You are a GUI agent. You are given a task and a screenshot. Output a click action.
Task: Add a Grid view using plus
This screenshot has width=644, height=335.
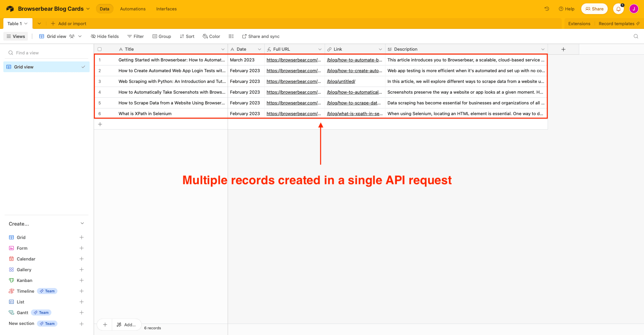tap(82, 237)
